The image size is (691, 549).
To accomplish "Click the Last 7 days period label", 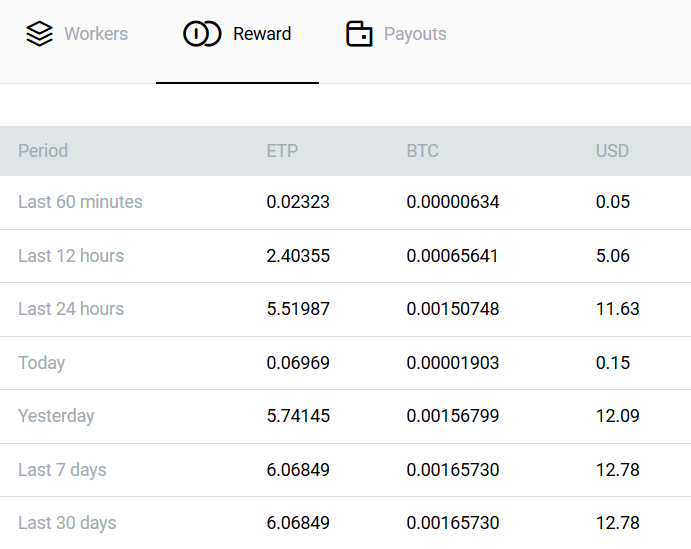I will (x=62, y=470).
